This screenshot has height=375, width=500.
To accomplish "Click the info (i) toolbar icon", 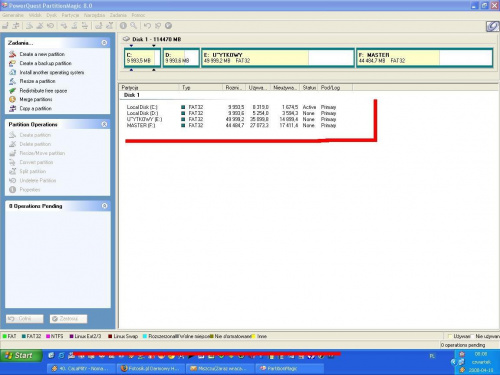I will (123, 25).
